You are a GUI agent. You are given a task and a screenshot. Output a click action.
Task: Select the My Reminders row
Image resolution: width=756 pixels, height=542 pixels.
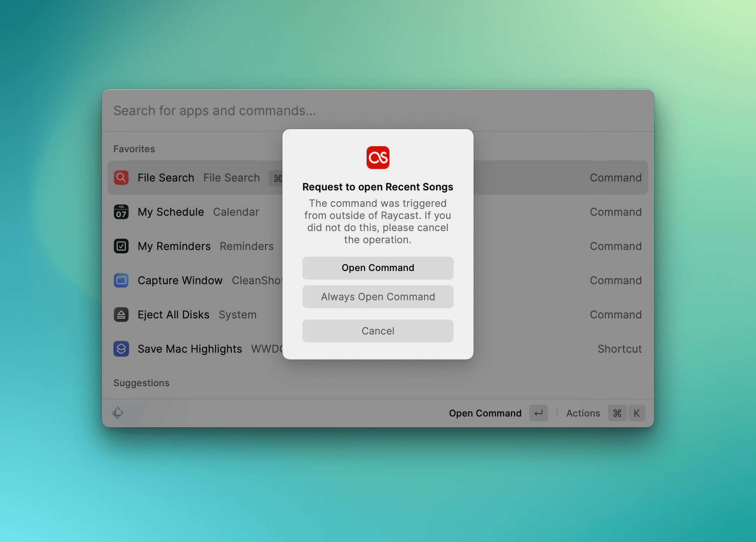[378, 246]
